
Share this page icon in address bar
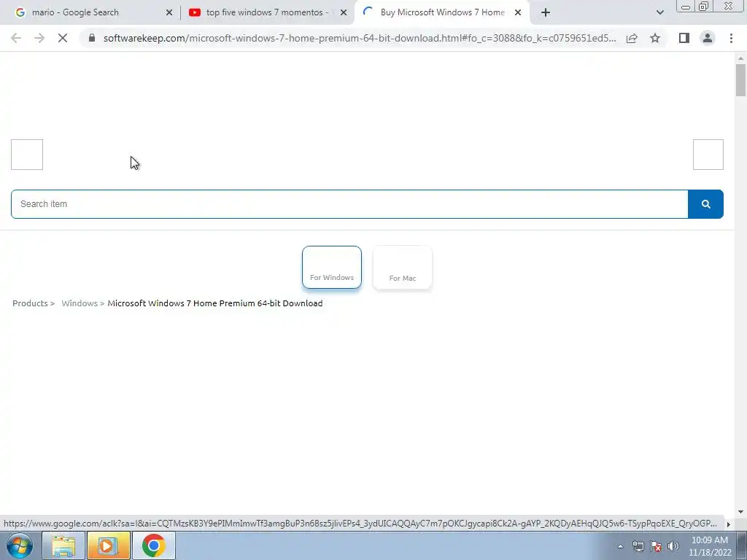[632, 38]
